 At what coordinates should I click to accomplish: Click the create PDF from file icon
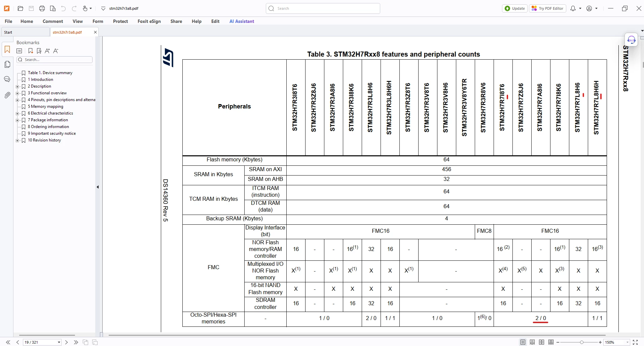[53, 8]
